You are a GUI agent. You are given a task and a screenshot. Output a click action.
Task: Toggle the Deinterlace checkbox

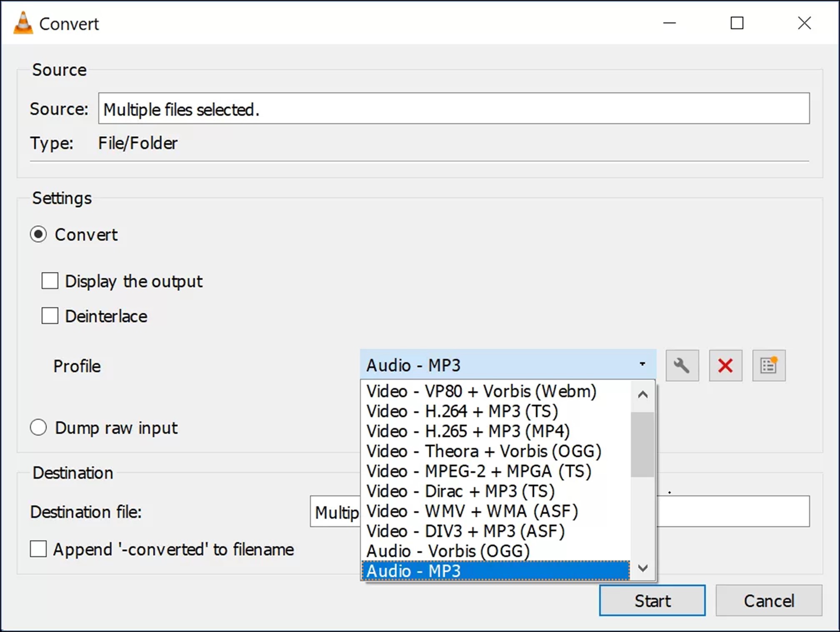click(x=50, y=316)
